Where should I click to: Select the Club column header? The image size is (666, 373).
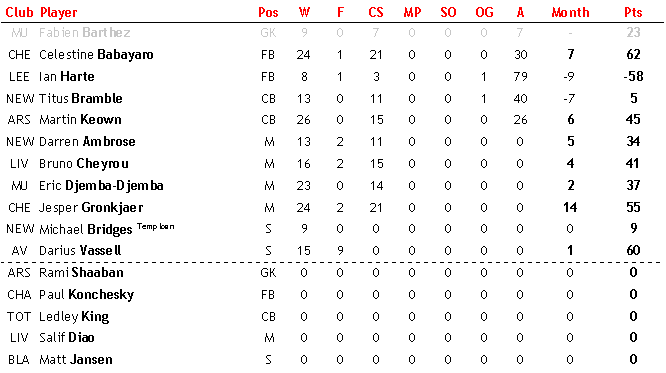tap(19, 12)
